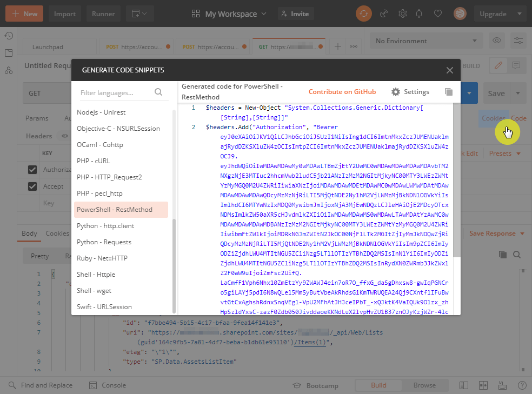Open manage environments sliders icon

tap(518, 41)
